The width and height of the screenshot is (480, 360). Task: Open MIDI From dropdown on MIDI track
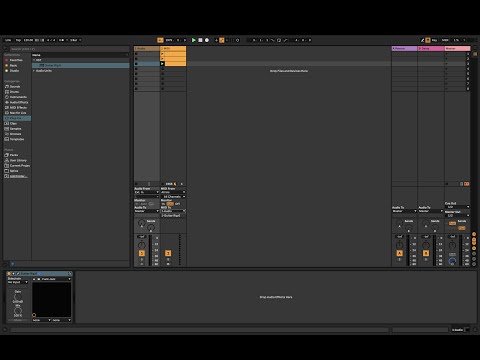point(173,192)
